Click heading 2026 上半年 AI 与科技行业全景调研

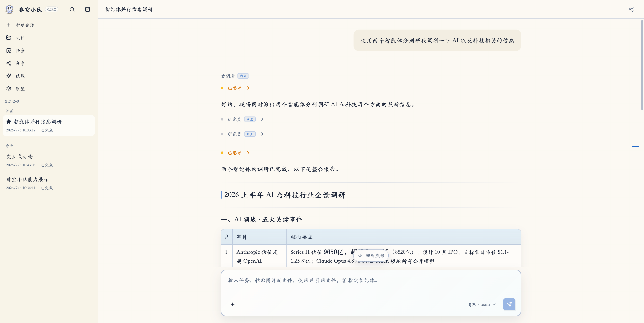284,195
